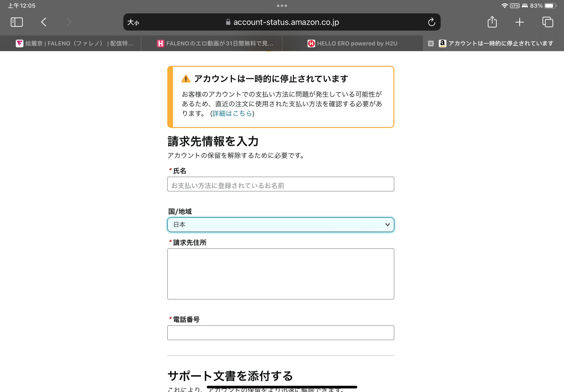
Task: Click the 請求先情報を入力 heading
Action: click(x=213, y=142)
